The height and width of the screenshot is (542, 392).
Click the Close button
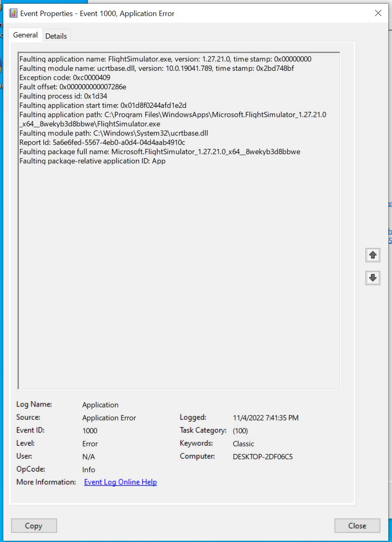pyautogui.click(x=357, y=526)
